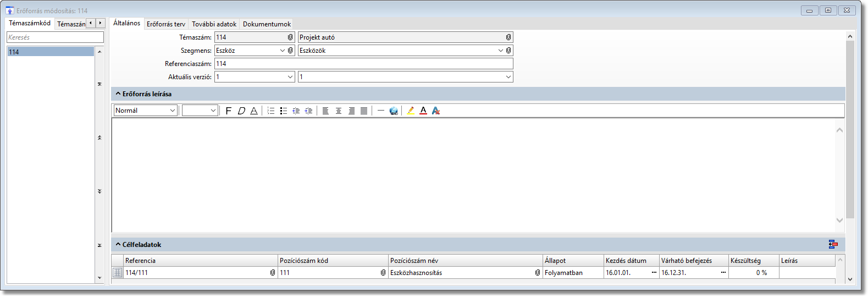Insert a numbered list
The height and width of the screenshot is (297, 868).
[271, 111]
